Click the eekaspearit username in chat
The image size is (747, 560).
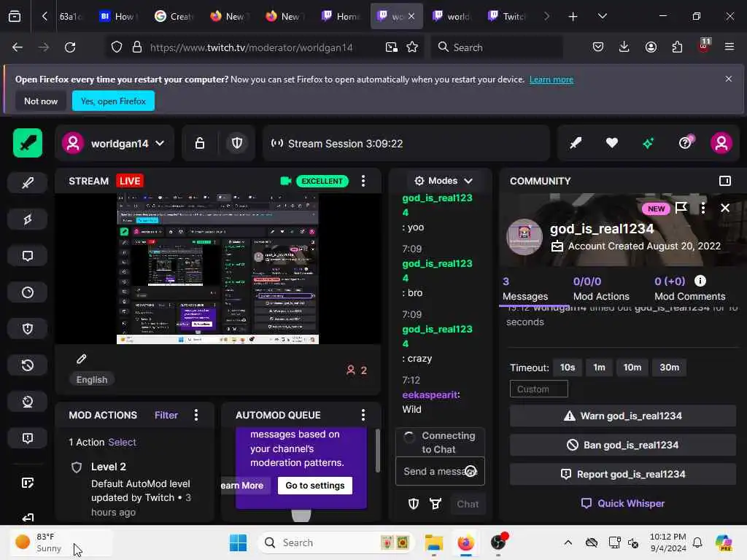(x=430, y=394)
